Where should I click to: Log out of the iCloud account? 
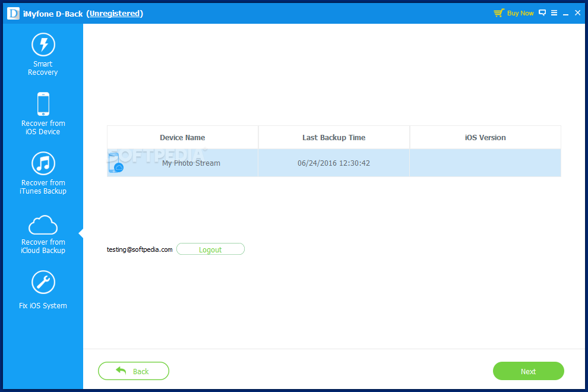pos(210,249)
